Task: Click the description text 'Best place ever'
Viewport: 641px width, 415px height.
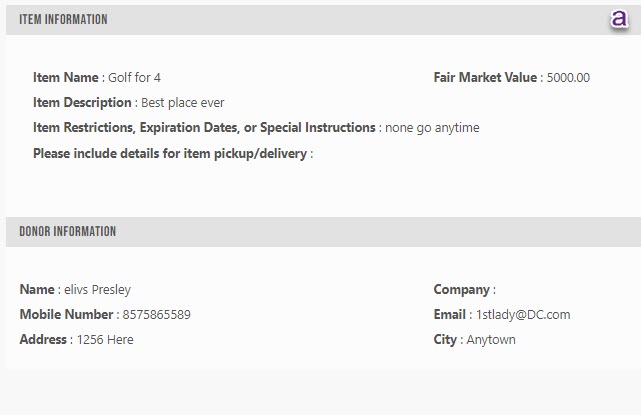Action: click(182, 103)
